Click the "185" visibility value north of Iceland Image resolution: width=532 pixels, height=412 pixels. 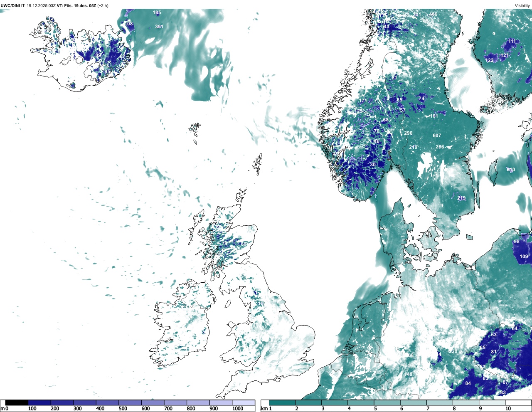point(157,12)
